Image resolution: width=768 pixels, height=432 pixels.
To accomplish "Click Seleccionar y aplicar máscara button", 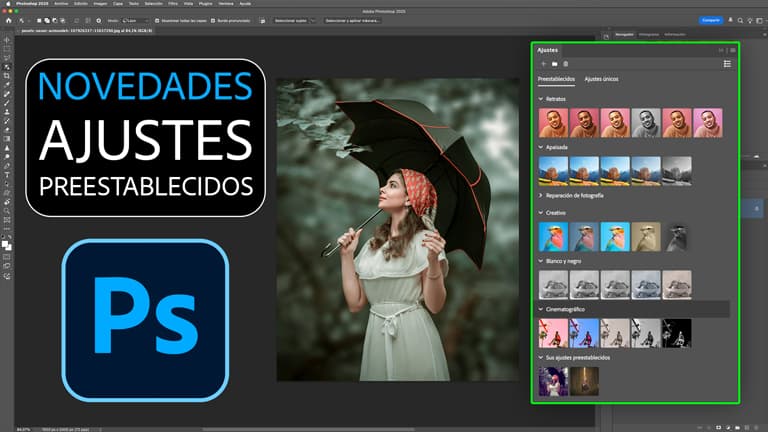I will 353,21.
